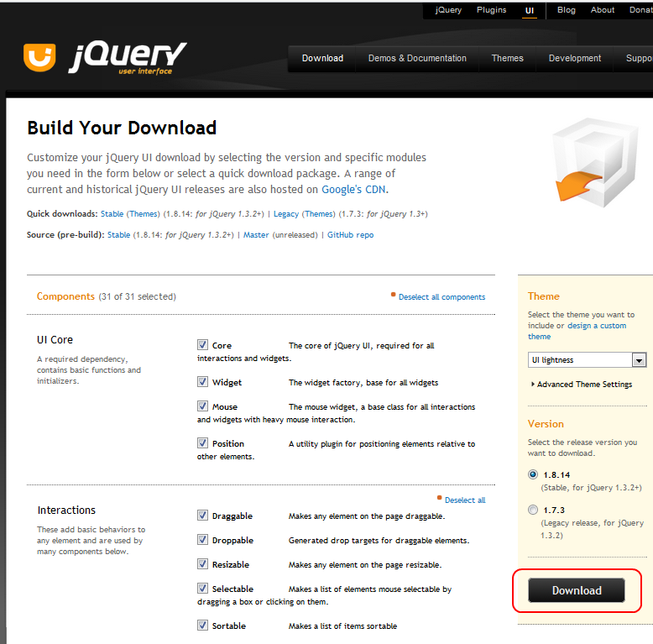This screenshot has height=644, width=653.
Task: Click the Interactions section title
Action: pos(66,510)
